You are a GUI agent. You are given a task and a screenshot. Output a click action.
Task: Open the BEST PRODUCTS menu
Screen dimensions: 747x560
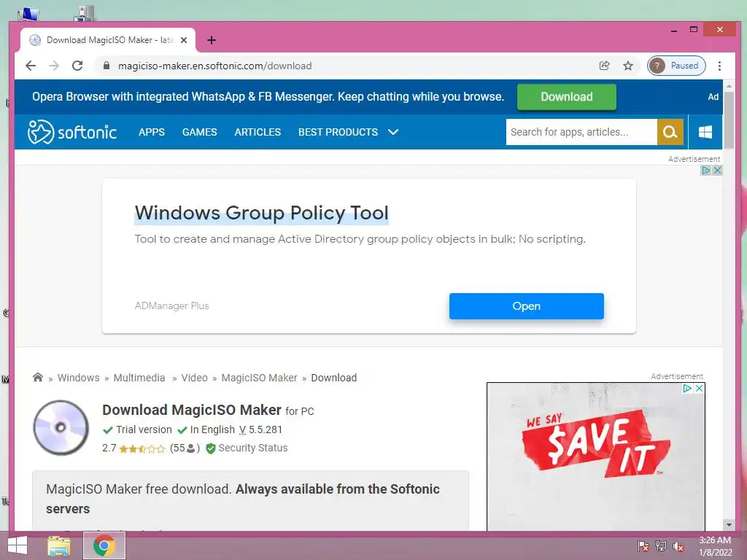[x=338, y=132]
